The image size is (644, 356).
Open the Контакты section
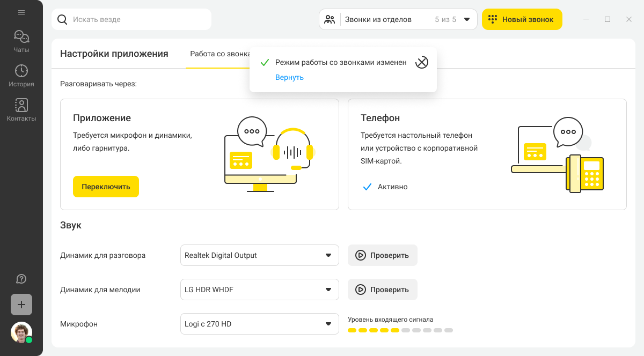21,110
